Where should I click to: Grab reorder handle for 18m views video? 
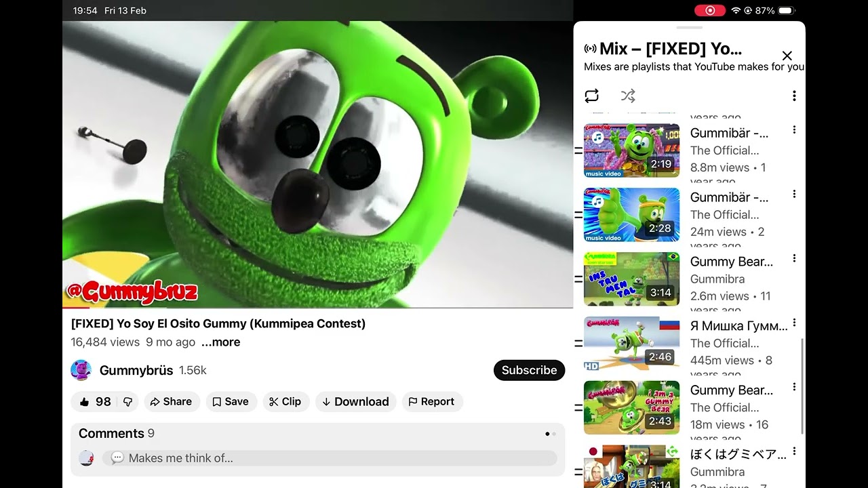(578, 408)
